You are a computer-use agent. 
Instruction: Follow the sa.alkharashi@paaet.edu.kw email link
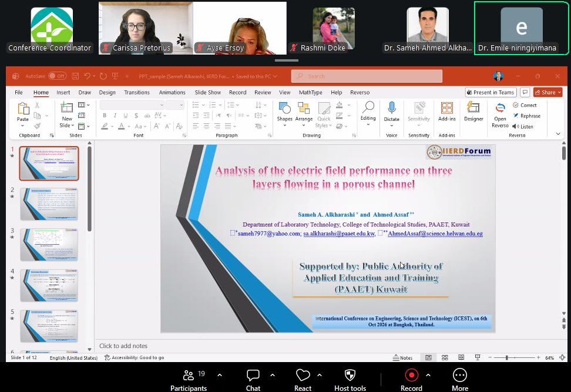pyautogui.click(x=339, y=234)
